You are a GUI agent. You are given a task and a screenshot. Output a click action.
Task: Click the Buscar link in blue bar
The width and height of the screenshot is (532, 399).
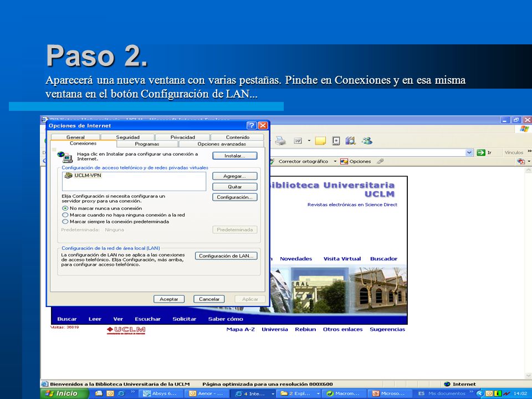click(x=67, y=319)
